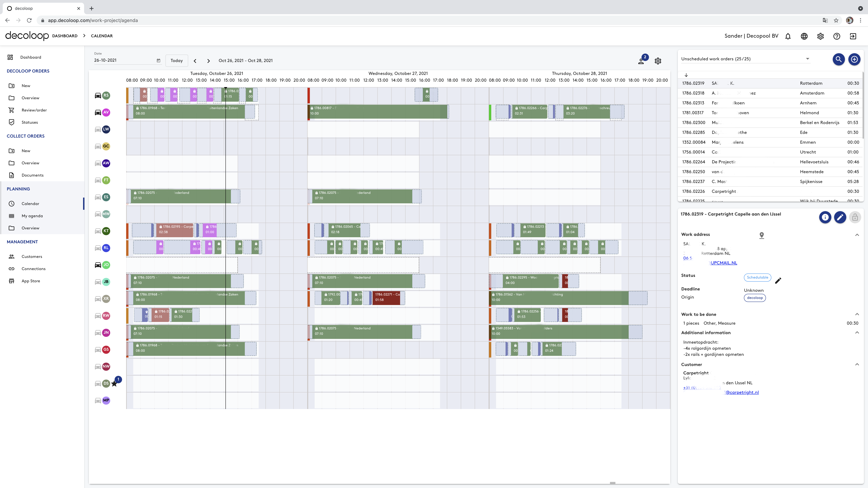Open the settings gear in header
The width and height of the screenshot is (868, 488).
tap(820, 36)
